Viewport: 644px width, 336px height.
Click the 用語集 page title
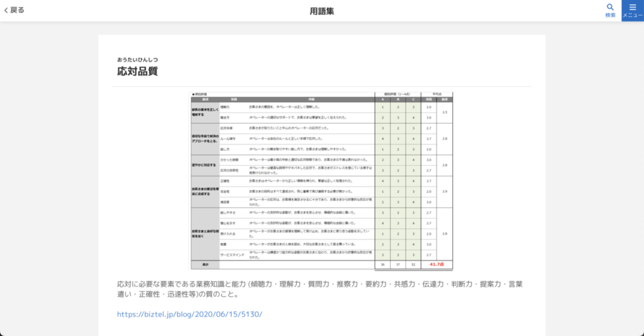tap(322, 11)
